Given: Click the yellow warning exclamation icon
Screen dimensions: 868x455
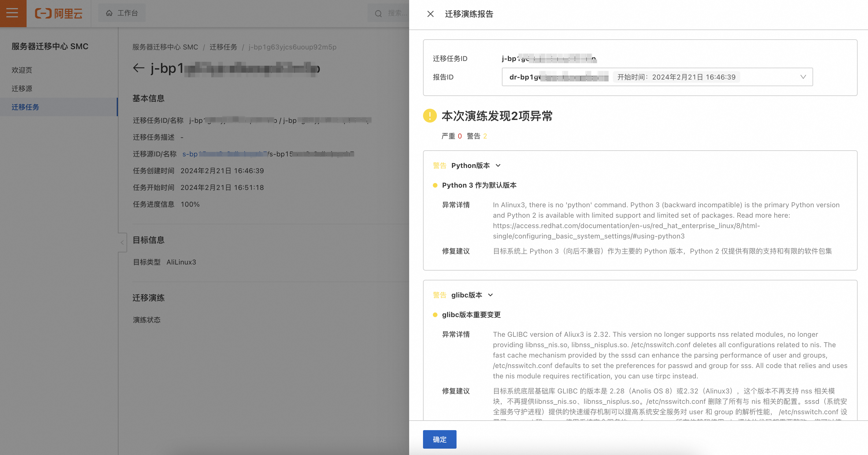Looking at the screenshot, I should pyautogui.click(x=430, y=116).
